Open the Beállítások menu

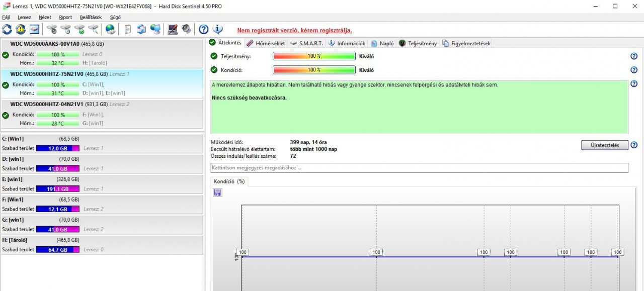tap(91, 17)
